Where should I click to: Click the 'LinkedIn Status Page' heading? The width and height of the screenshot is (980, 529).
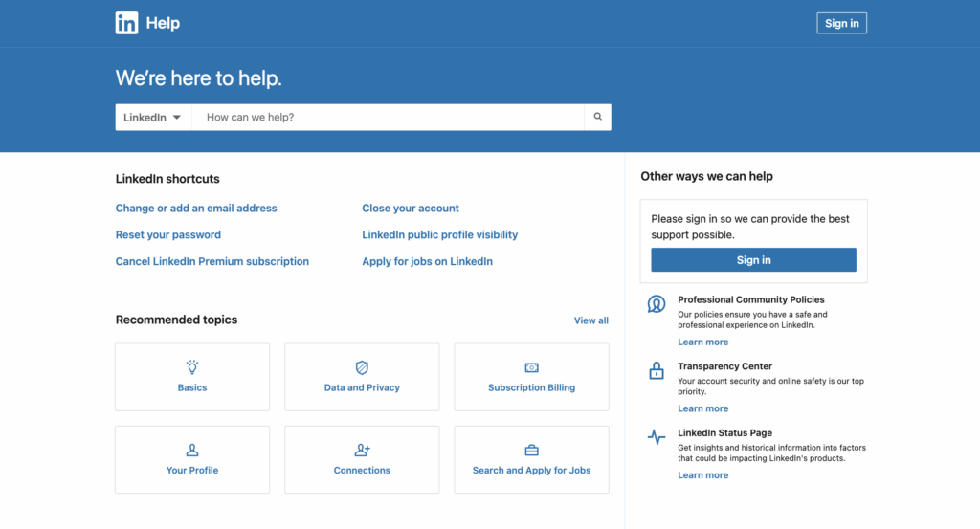coord(724,432)
